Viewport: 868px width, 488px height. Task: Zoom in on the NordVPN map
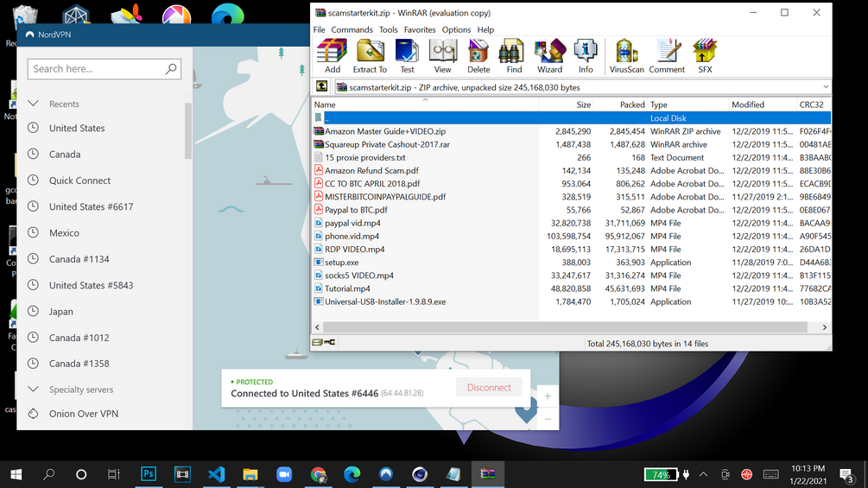pyautogui.click(x=548, y=396)
